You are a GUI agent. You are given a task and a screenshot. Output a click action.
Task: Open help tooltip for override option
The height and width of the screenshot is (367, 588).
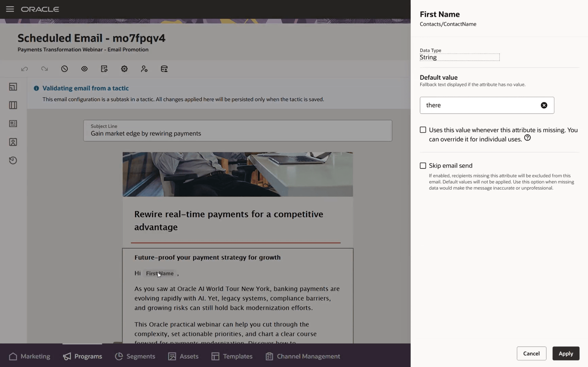(527, 138)
